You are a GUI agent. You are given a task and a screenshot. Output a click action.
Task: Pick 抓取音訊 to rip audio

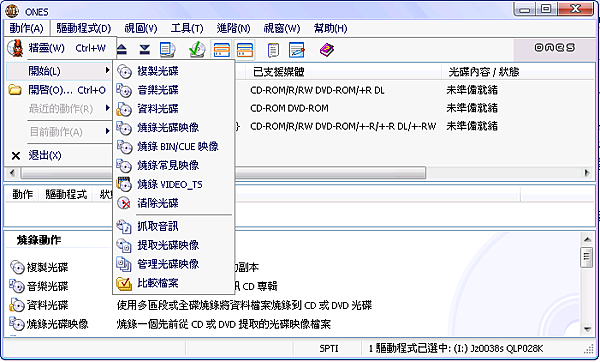pyautogui.click(x=174, y=226)
